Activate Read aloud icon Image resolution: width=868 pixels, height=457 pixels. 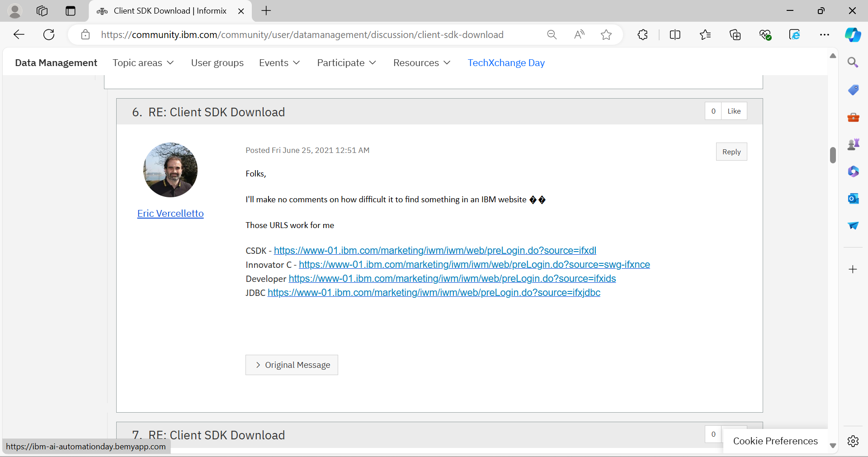579,34
